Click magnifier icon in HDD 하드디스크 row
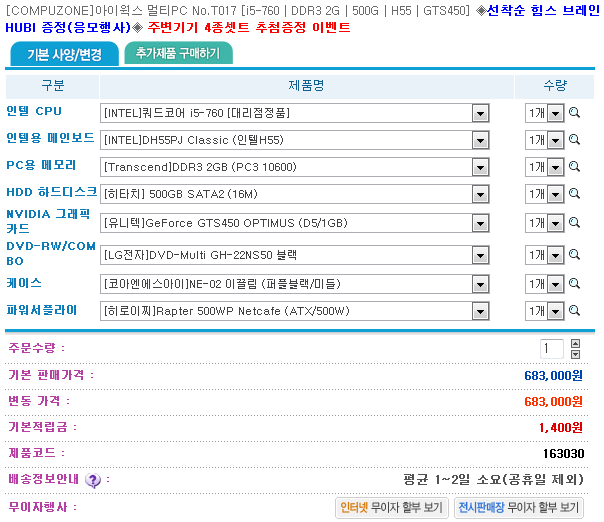 574,194
